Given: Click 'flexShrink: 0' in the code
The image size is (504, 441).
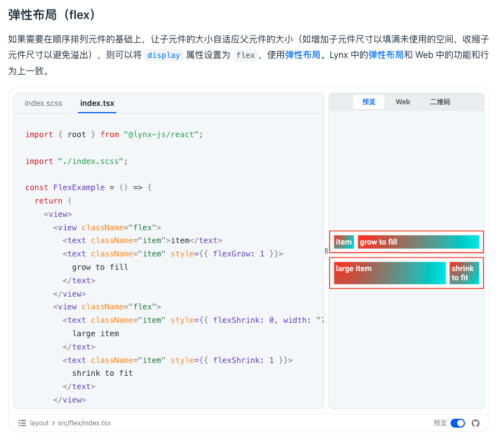Looking at the screenshot, I should pos(243,320).
